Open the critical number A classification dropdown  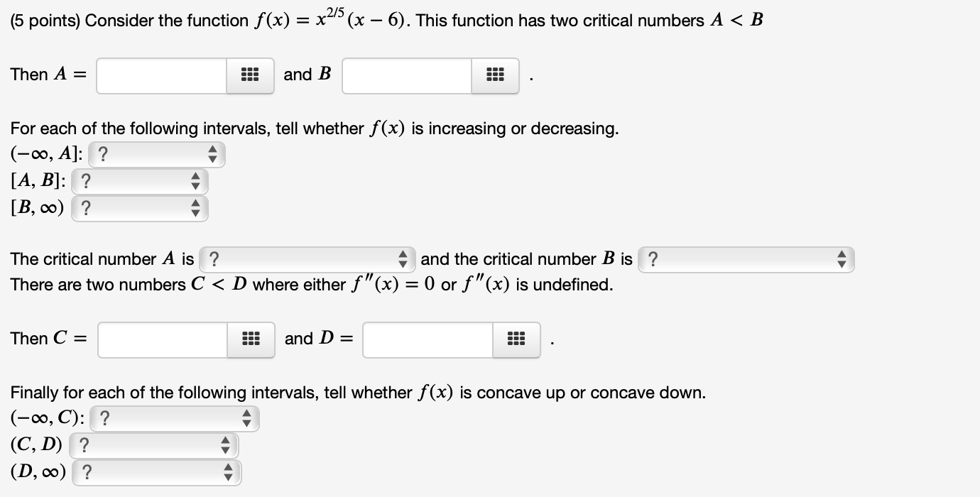(298, 259)
